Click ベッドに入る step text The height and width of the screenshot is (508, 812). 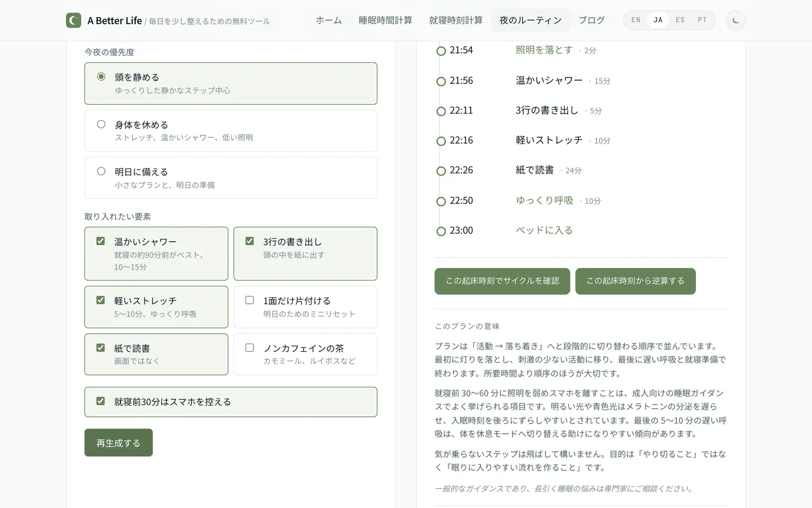[544, 231]
